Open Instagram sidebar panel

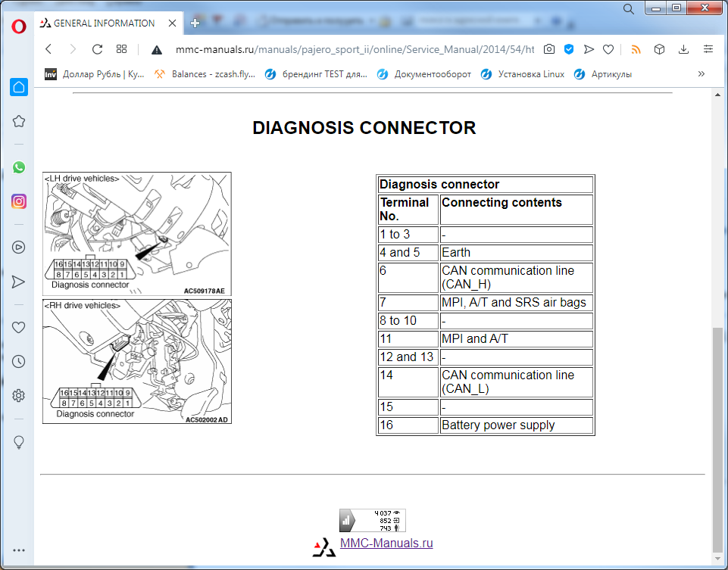pos(19,201)
